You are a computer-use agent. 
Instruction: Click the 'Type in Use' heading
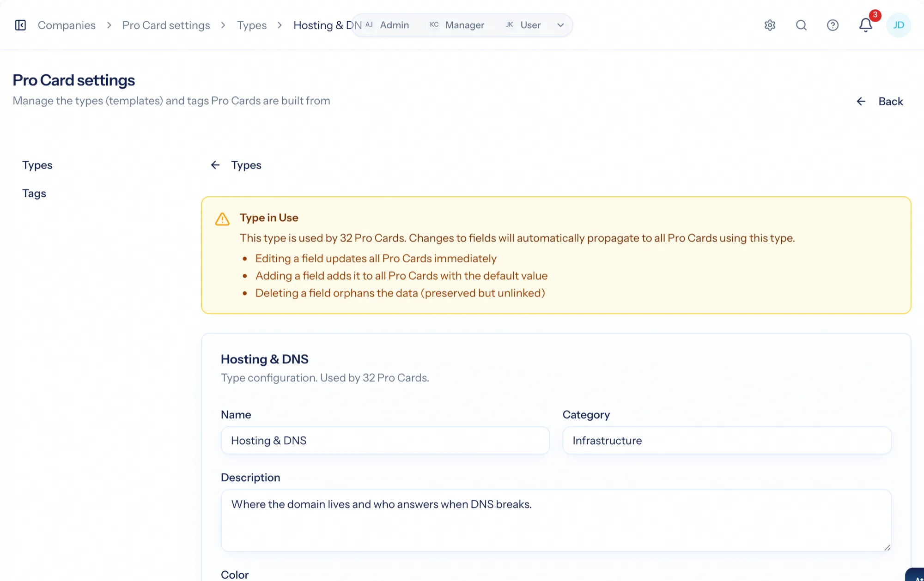269,218
